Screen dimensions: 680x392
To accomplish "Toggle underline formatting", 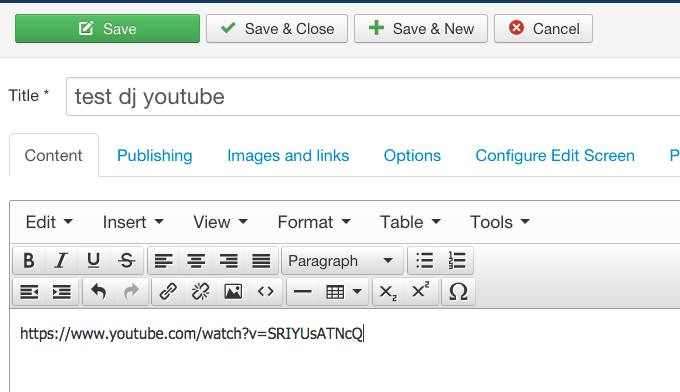I will (x=94, y=261).
